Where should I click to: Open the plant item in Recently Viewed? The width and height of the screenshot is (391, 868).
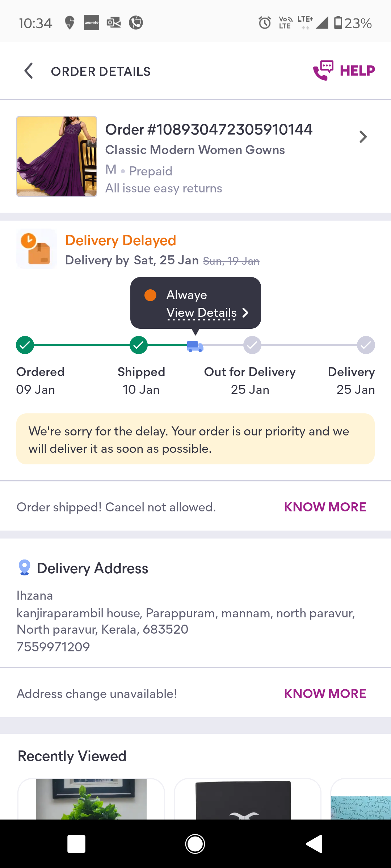91,799
